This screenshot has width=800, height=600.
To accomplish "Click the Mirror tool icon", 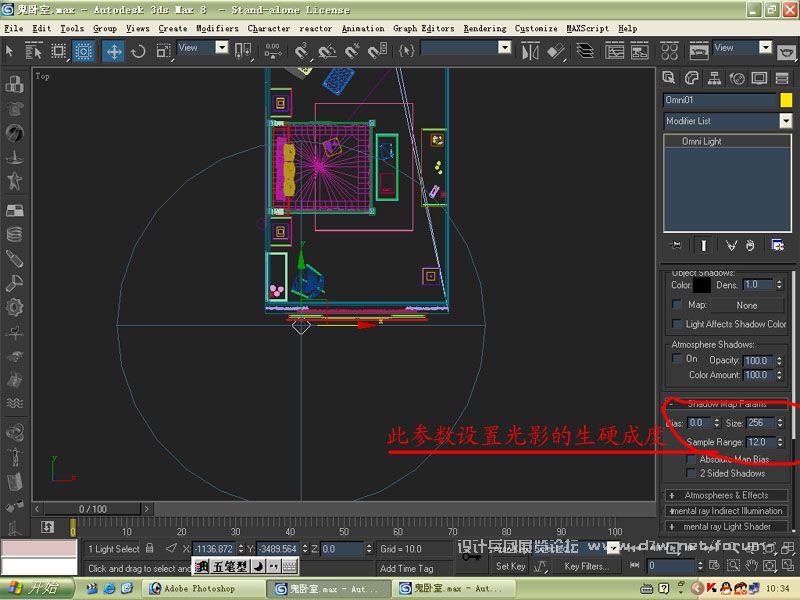I will [x=530, y=51].
